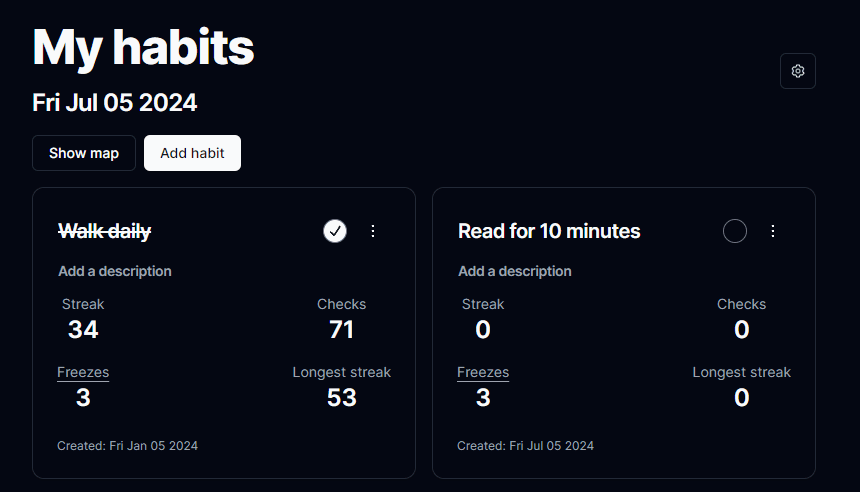Open the Read for 10 minutes three-dot menu

click(773, 231)
